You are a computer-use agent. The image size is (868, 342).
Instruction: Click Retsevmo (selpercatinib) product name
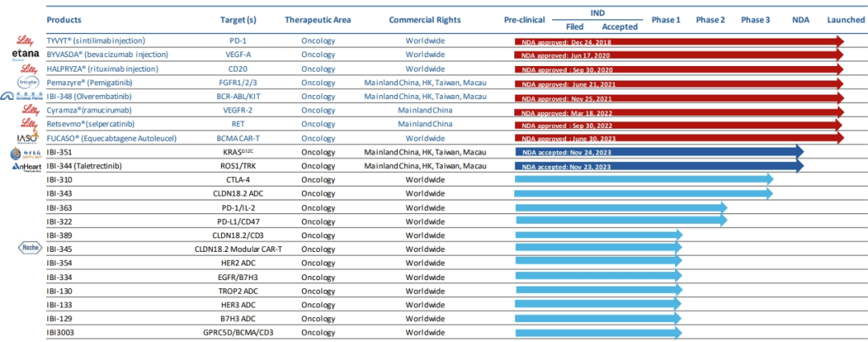[91, 124]
